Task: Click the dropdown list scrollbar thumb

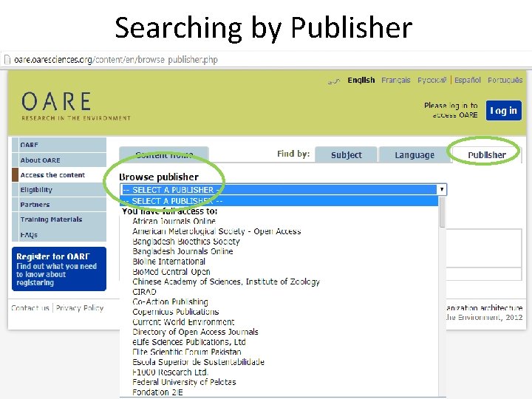Action: 442,213
